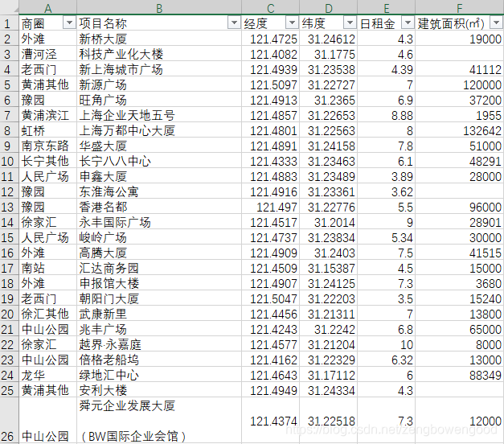The image size is (504, 444).
Task: Click cell containing 安利大楼
Action: [159, 390]
